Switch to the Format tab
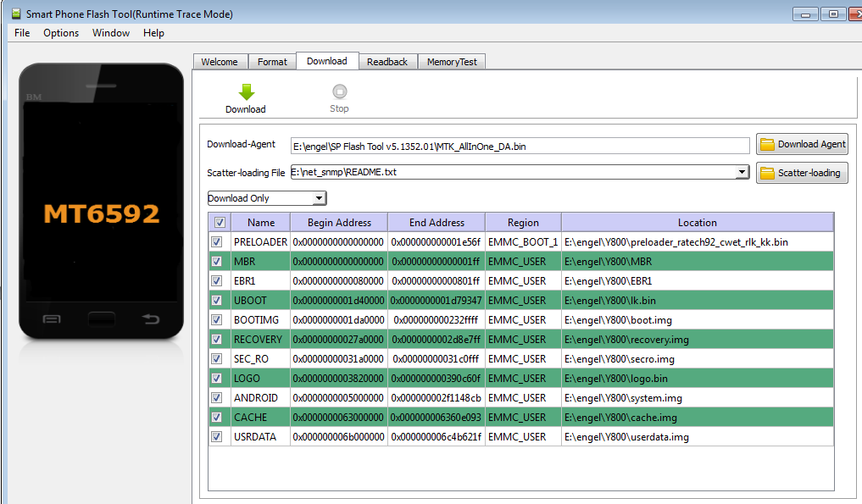This screenshot has height=504, width=862. pyautogui.click(x=272, y=62)
